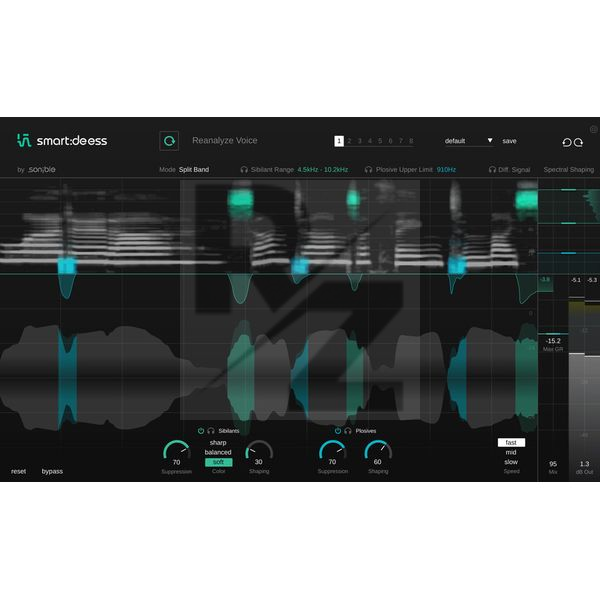Listen to Plosives with the headphone icon
600x600 pixels.
pos(348,431)
